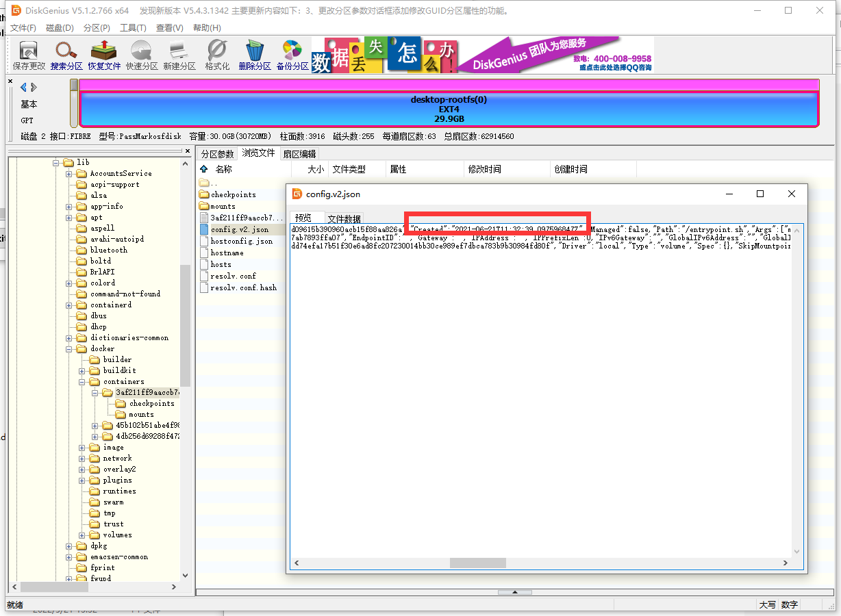Click the Format (格式化) toolbar icon
Screen dimensions: 841x616
[217, 55]
